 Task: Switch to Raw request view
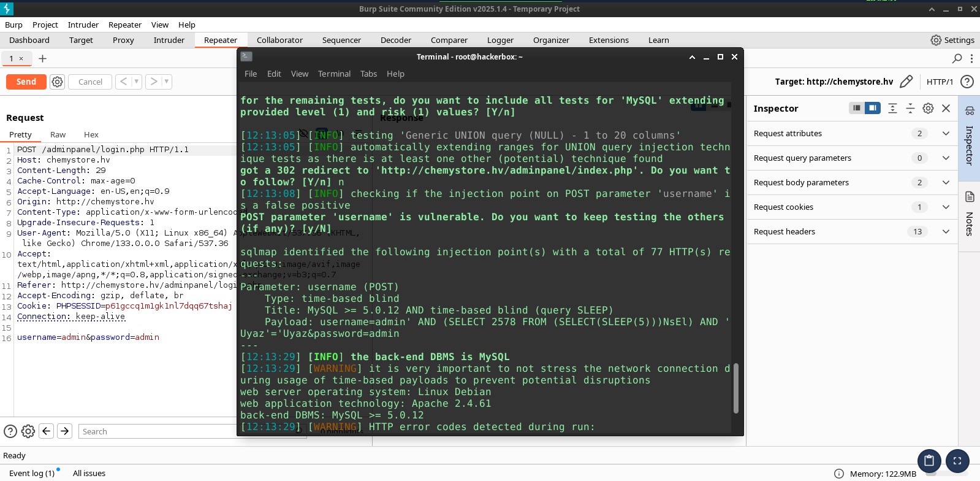(x=58, y=134)
